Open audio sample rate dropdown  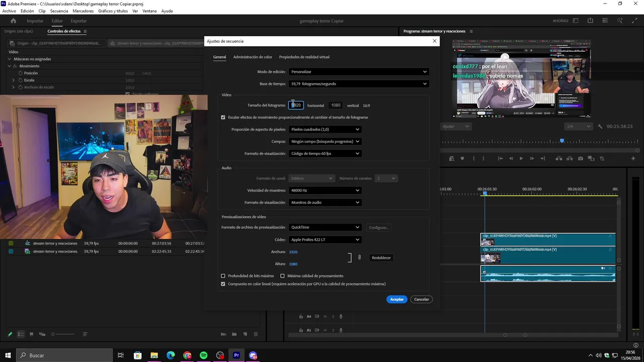tap(325, 191)
